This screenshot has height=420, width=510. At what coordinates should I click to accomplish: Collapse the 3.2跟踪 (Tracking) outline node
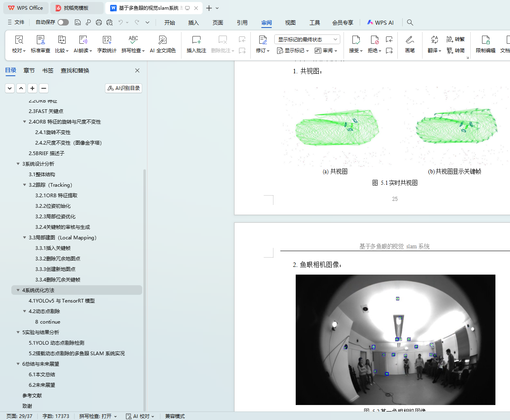(x=24, y=185)
